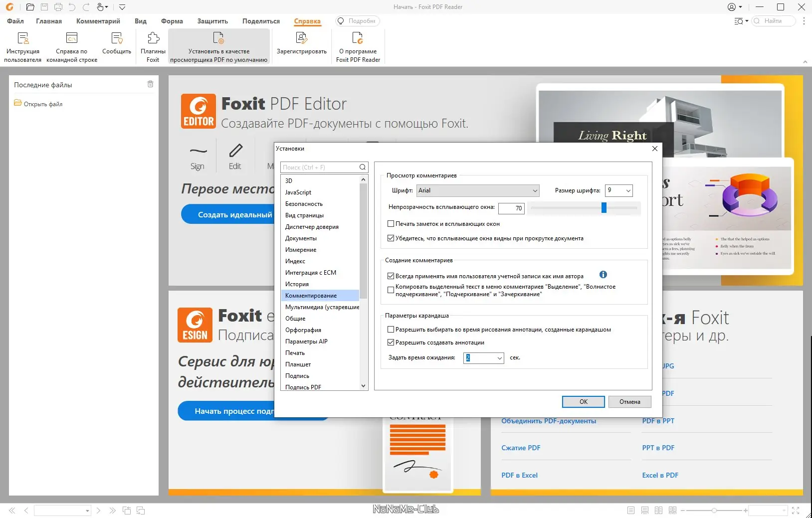
Task: Click Открыть файл link
Action: (43, 104)
